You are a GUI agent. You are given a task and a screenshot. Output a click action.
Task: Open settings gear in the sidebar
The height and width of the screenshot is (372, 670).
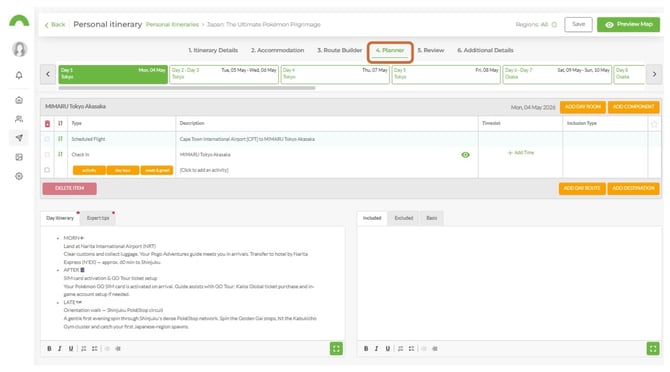point(19,176)
